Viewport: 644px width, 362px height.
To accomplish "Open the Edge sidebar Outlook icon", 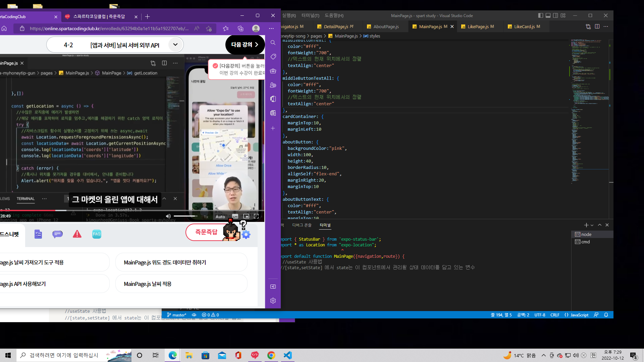I will [x=273, y=113].
